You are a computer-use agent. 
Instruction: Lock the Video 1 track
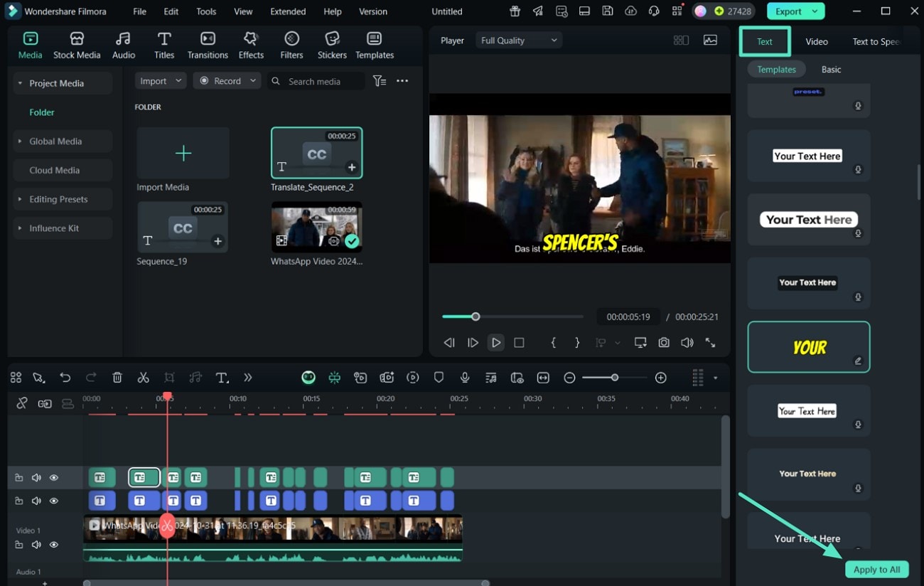19,545
